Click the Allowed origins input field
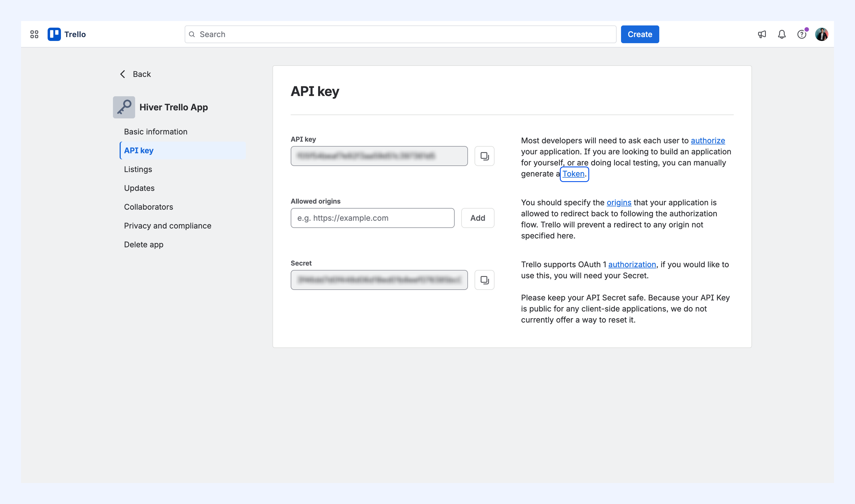Image resolution: width=855 pixels, height=504 pixels. (x=373, y=218)
